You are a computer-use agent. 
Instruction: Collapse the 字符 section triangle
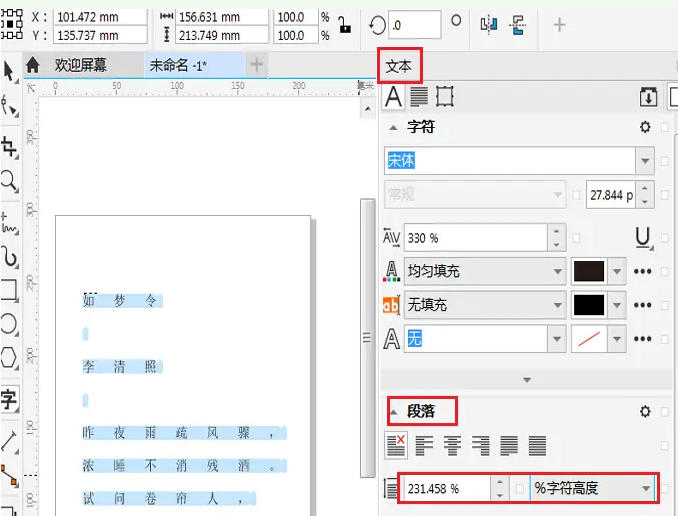[393, 128]
